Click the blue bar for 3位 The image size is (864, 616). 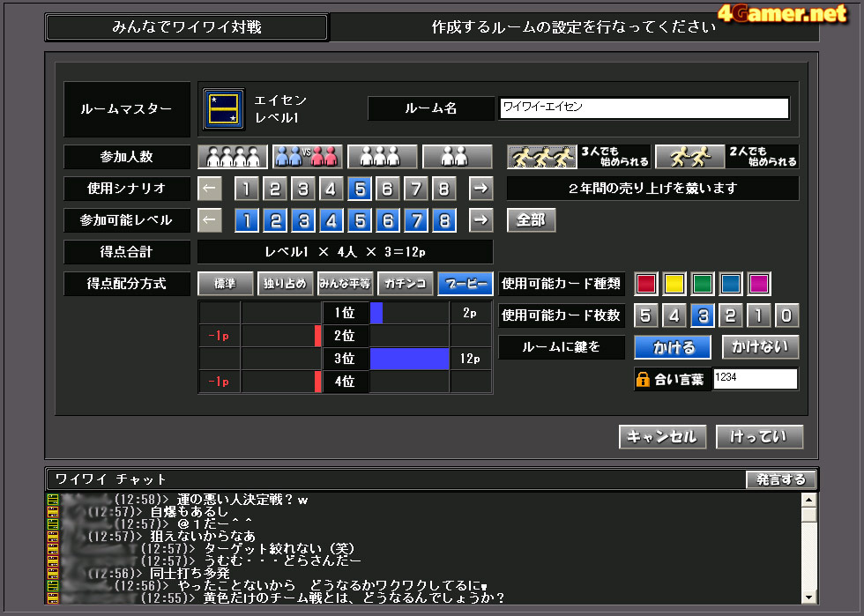(409, 359)
